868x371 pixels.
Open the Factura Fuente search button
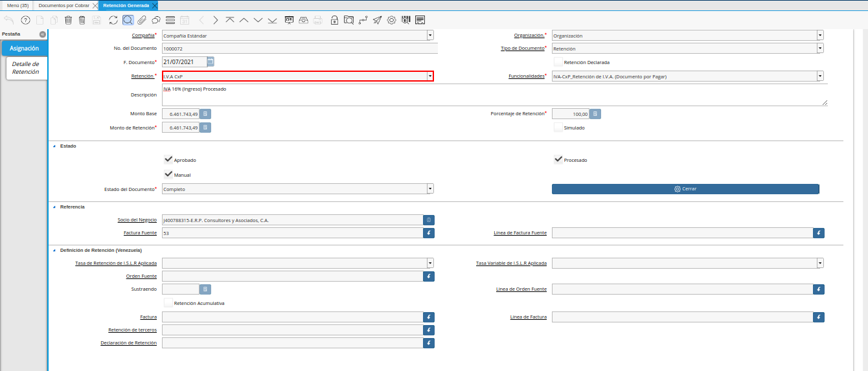pos(429,233)
